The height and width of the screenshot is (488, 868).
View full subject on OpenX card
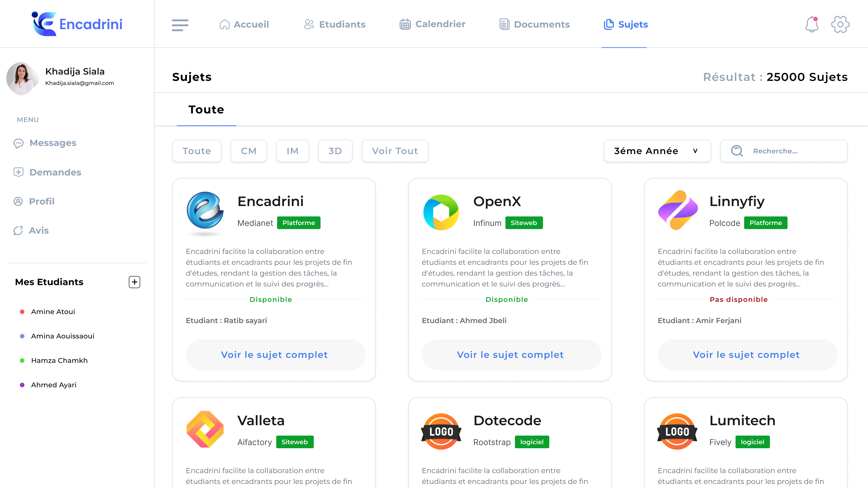tap(511, 355)
